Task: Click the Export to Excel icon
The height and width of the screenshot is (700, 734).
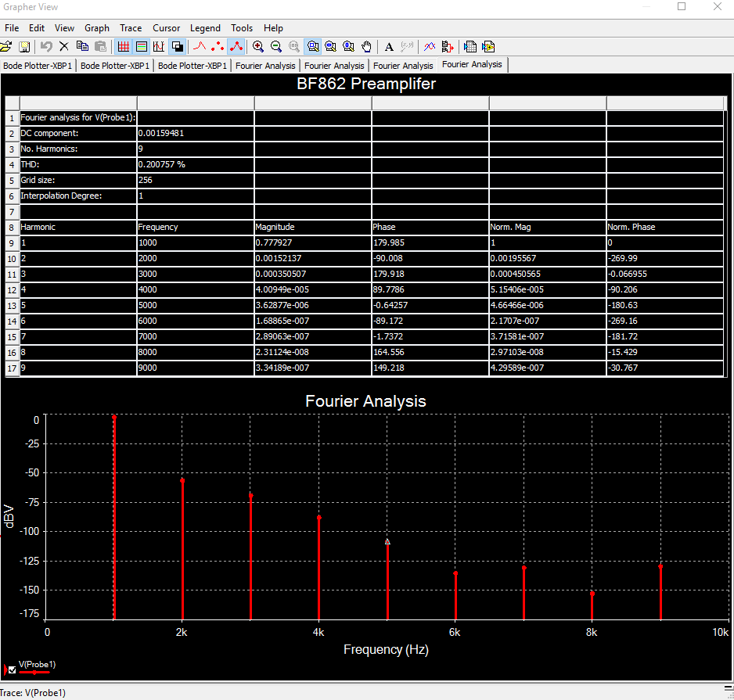Action: coord(470,46)
